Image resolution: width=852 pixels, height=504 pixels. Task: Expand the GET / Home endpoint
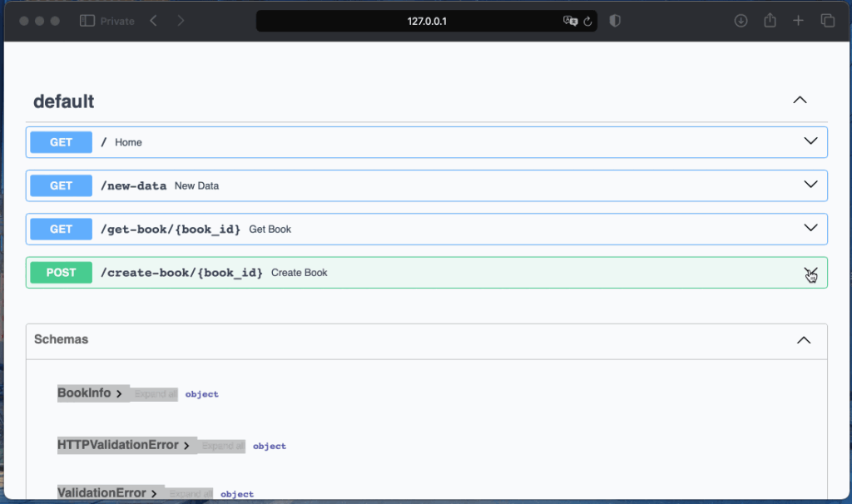pyautogui.click(x=810, y=141)
